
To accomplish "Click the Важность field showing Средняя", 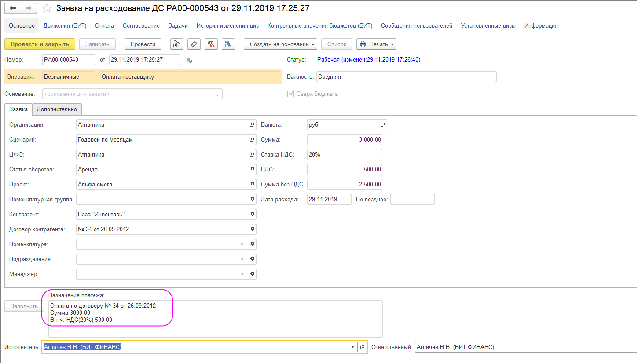I will 406,76.
